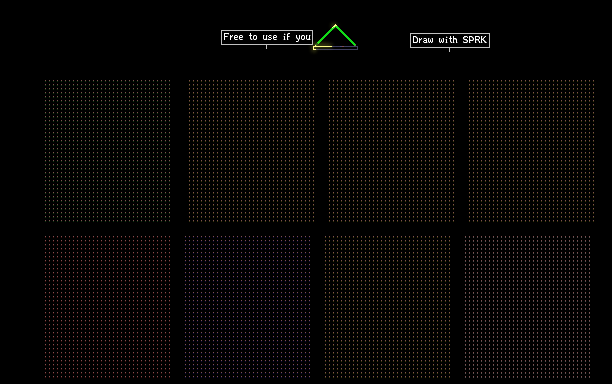This screenshot has width=612, height=384.
Task: Click the word 'Free' on the sign
Action: coord(233,37)
